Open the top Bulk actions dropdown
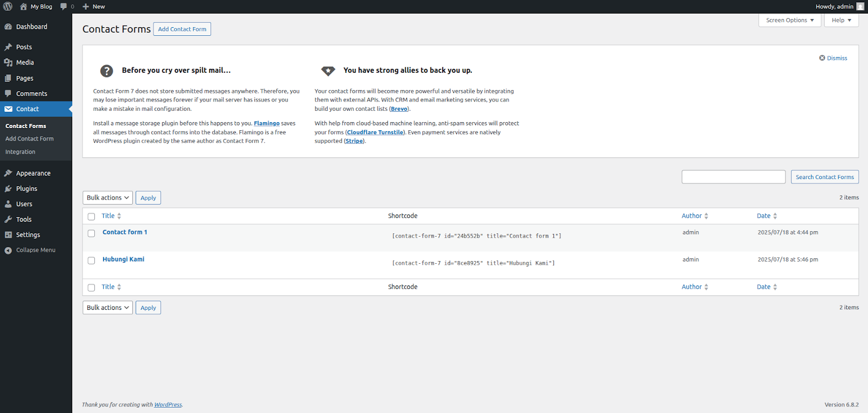The image size is (868, 413). (107, 198)
